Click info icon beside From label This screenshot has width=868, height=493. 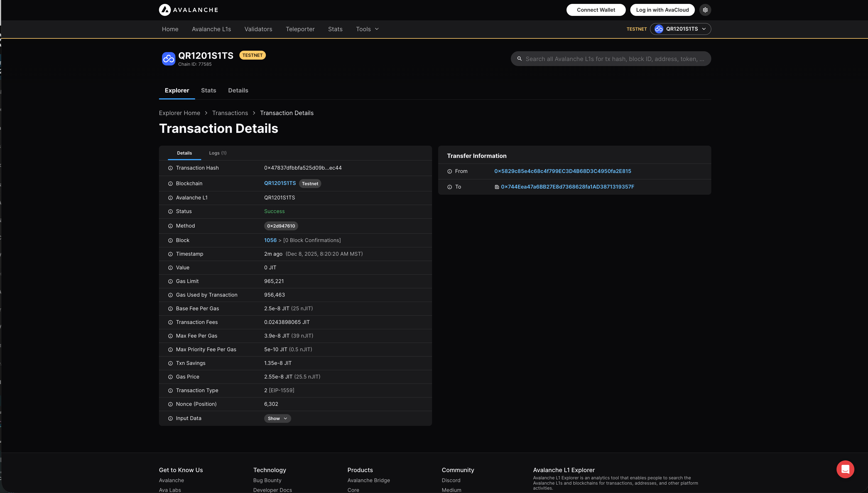pos(449,171)
